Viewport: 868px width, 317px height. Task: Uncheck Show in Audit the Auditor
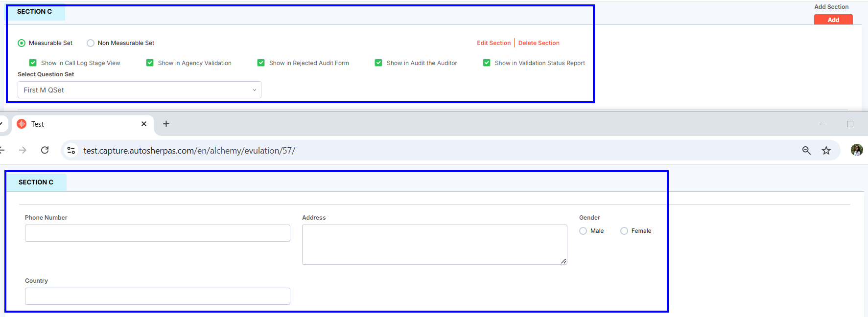(378, 63)
